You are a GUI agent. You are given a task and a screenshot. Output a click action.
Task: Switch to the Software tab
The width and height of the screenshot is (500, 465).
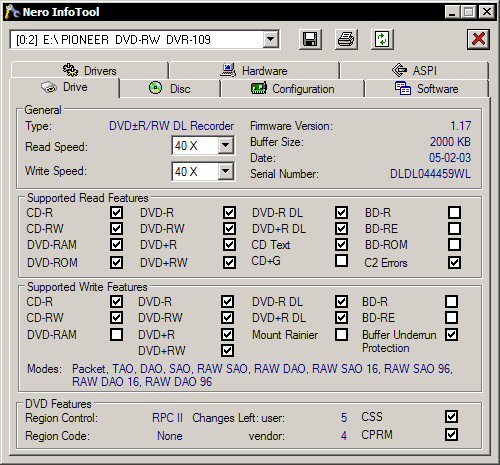427,89
